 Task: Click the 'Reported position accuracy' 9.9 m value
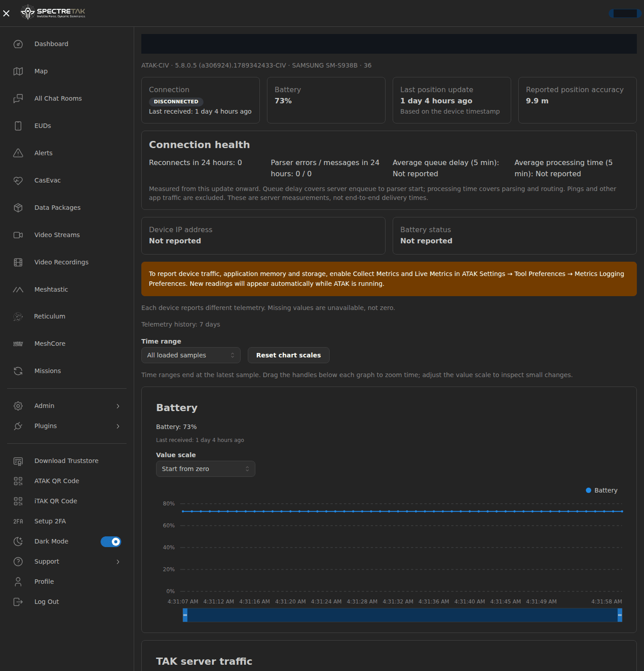pyautogui.click(x=537, y=101)
